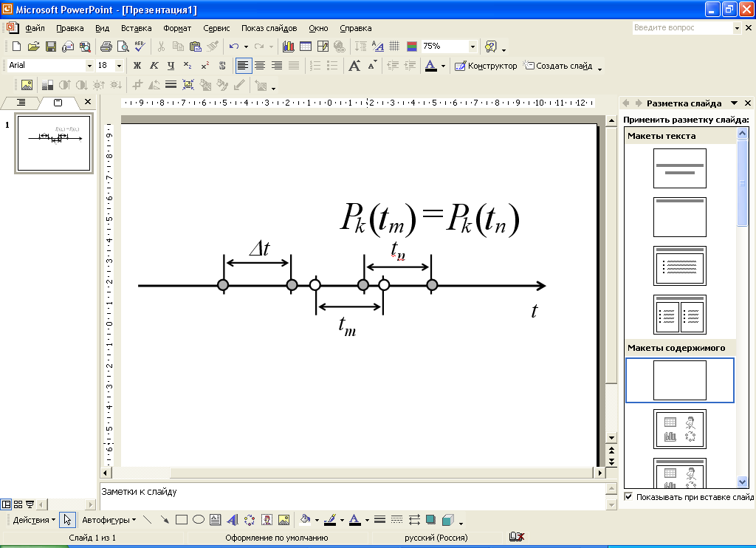Viewport: 756px width, 548px height.
Task: Click the Print icon
Action: point(106,47)
